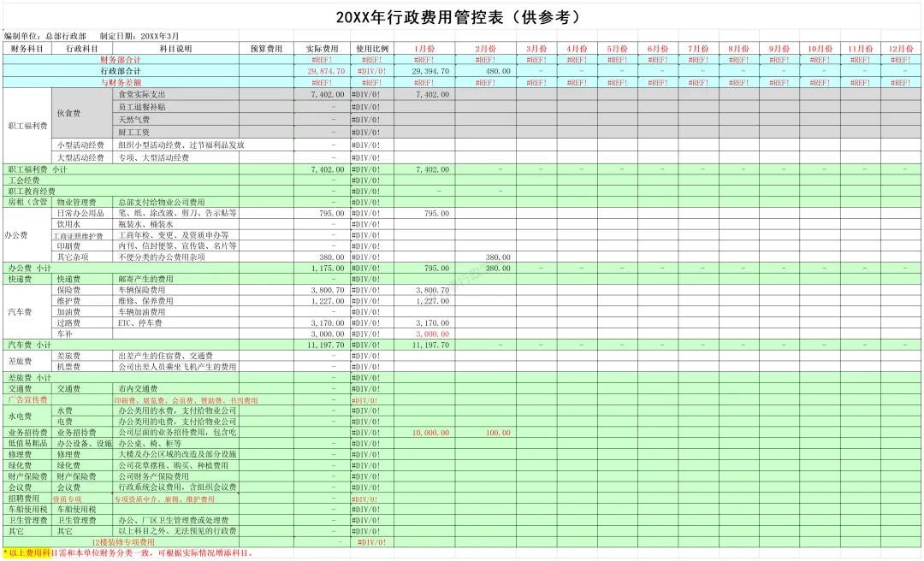The height and width of the screenshot is (561, 924).
Task: Select the '卫生管理费' financial category cell
Action: click(x=27, y=520)
